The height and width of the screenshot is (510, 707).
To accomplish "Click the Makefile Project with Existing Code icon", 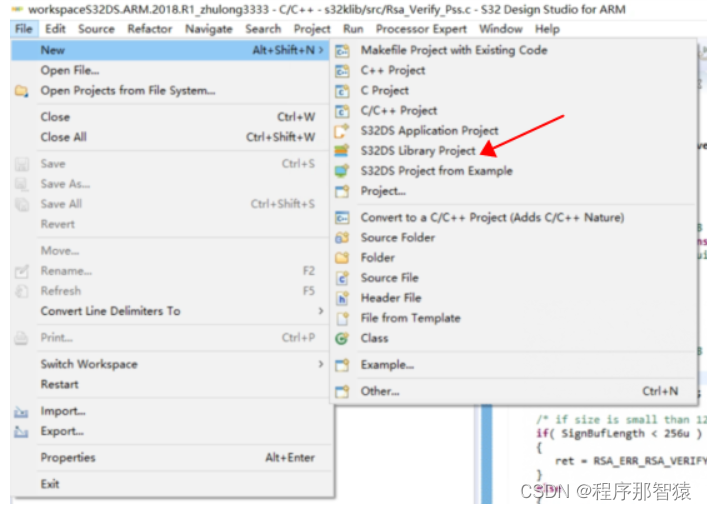I will pyautogui.click(x=342, y=51).
